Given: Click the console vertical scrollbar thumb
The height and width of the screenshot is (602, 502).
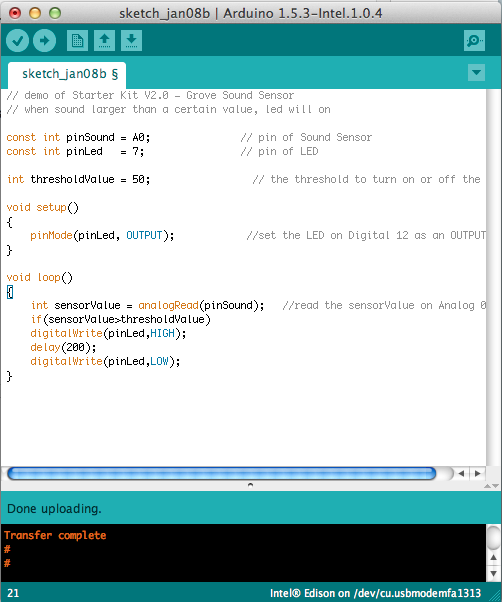Looking at the screenshot, I should [x=494, y=538].
